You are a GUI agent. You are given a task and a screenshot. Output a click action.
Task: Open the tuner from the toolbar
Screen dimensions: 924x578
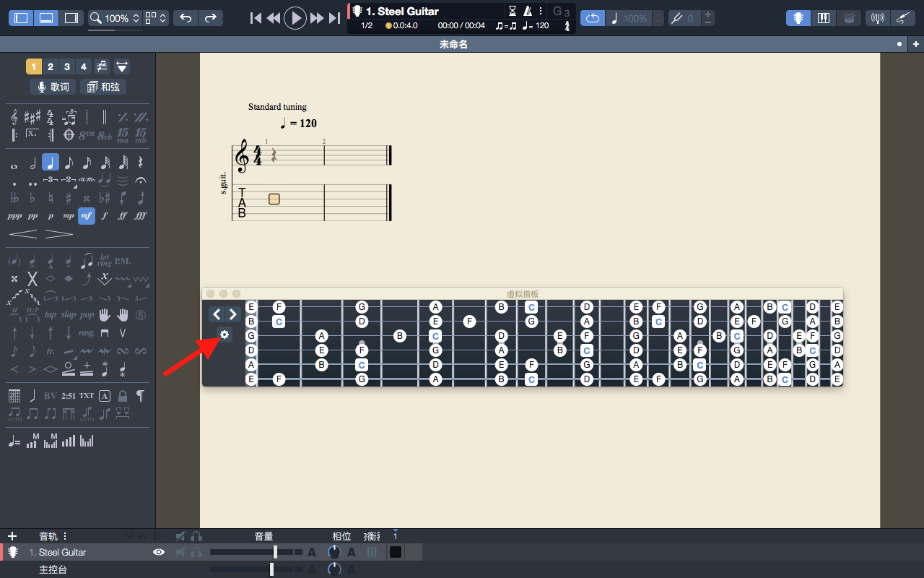(x=878, y=18)
